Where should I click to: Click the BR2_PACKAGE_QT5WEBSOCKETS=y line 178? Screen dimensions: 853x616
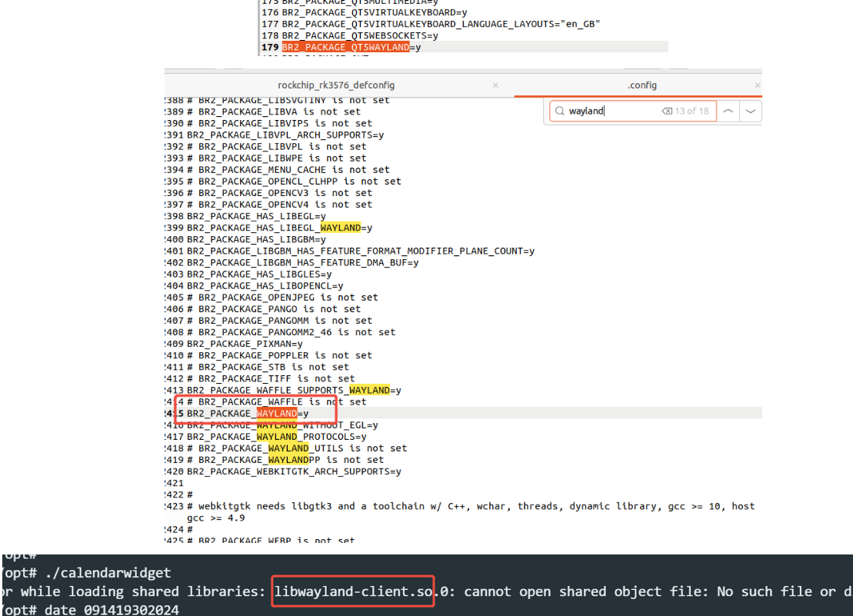coord(360,35)
